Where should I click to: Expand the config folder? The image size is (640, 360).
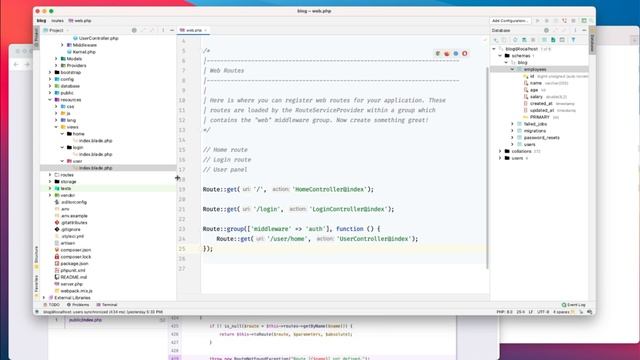[x=50, y=79]
